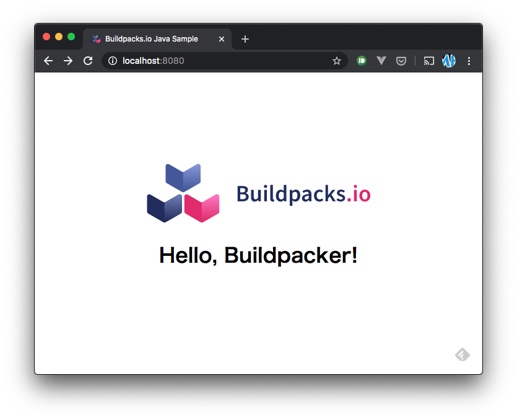
Task: Close the Buildpacks.io Java Sample tab
Action: click(x=222, y=39)
